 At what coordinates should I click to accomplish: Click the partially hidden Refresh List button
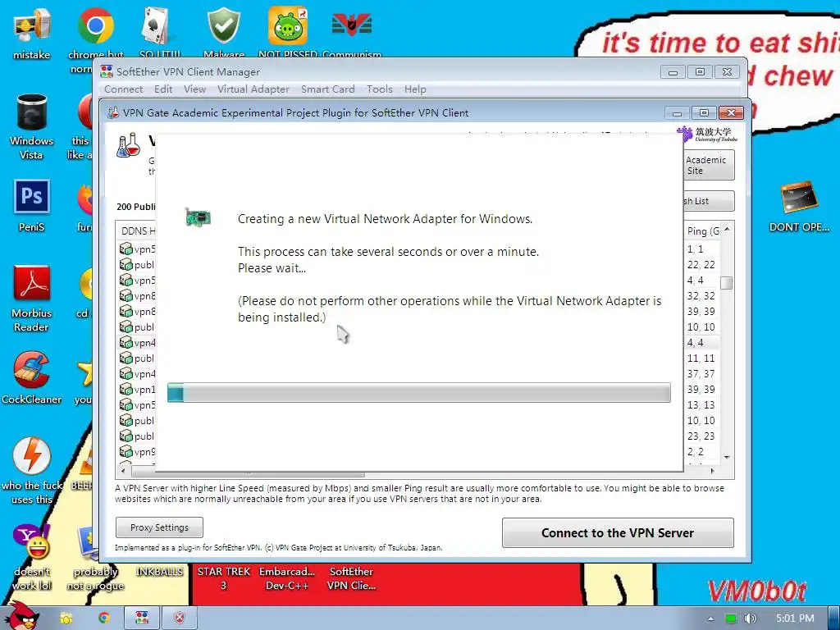coord(709,201)
